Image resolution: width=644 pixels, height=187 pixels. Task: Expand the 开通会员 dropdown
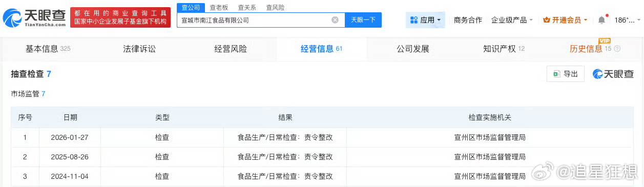pos(565,20)
